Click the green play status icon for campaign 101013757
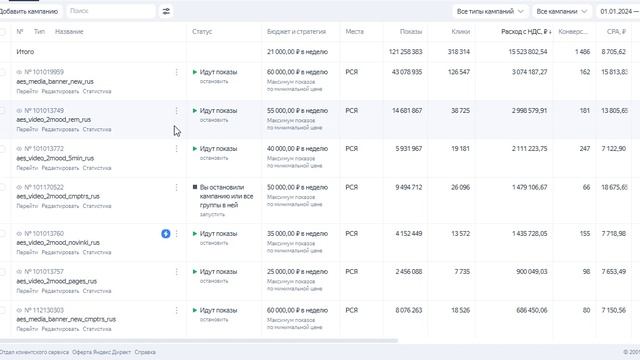Viewport: 640px width, 360px height. [x=195, y=272]
